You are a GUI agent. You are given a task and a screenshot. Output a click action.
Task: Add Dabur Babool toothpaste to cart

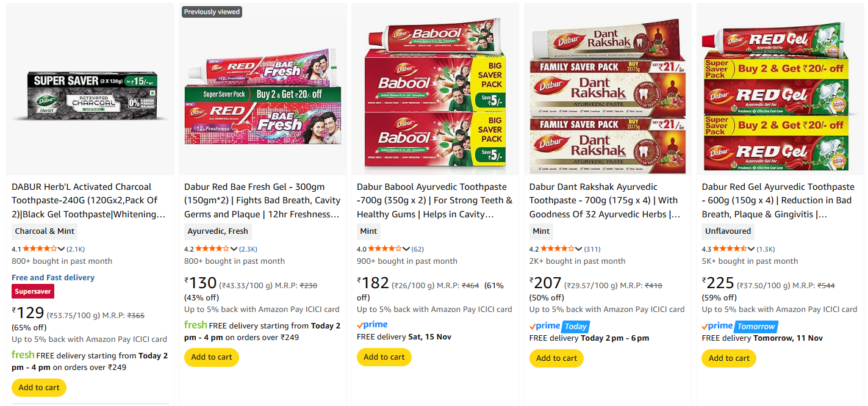384,357
